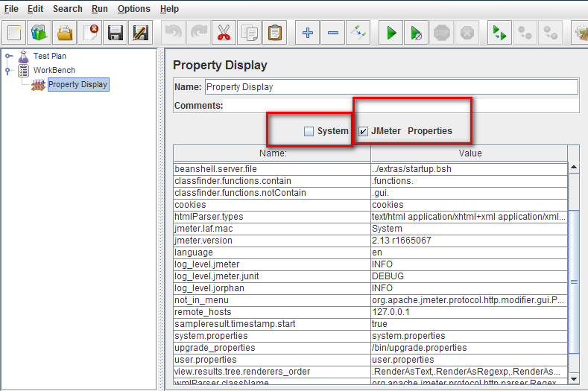Click the properties table vertical scrollbar
588x391 pixels.
574,282
